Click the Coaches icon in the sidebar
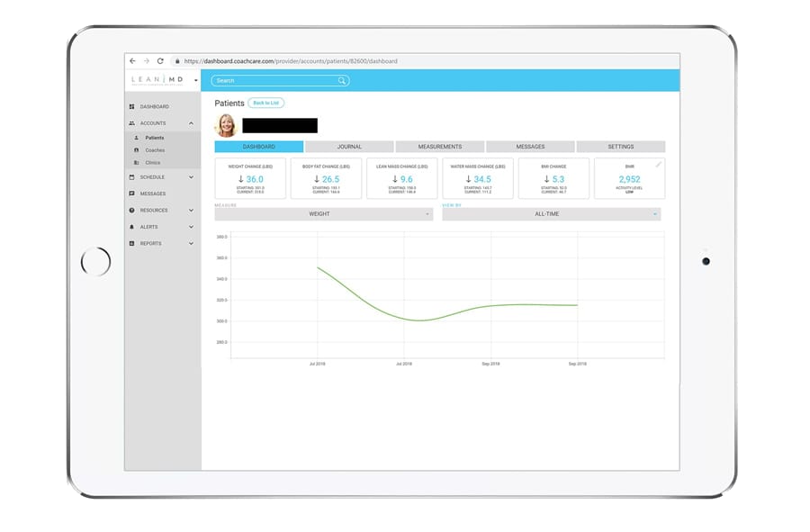Screen dimensions: 810x532 click(137, 150)
